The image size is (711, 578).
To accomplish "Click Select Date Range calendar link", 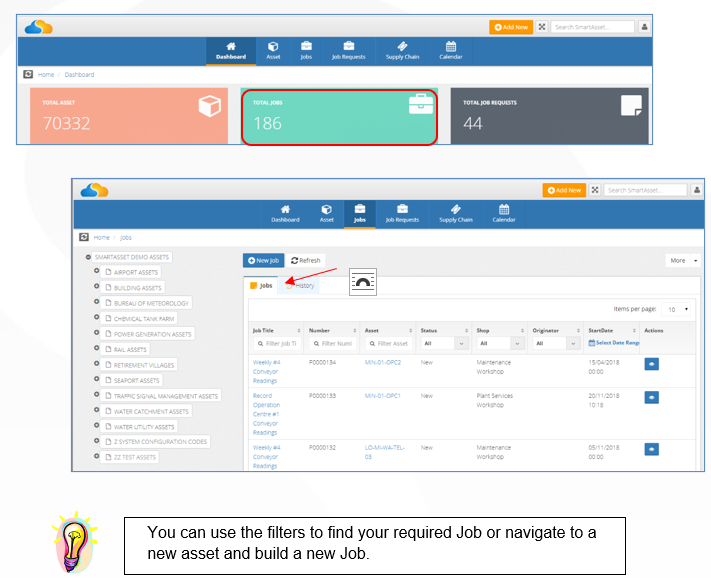I will click(x=614, y=343).
